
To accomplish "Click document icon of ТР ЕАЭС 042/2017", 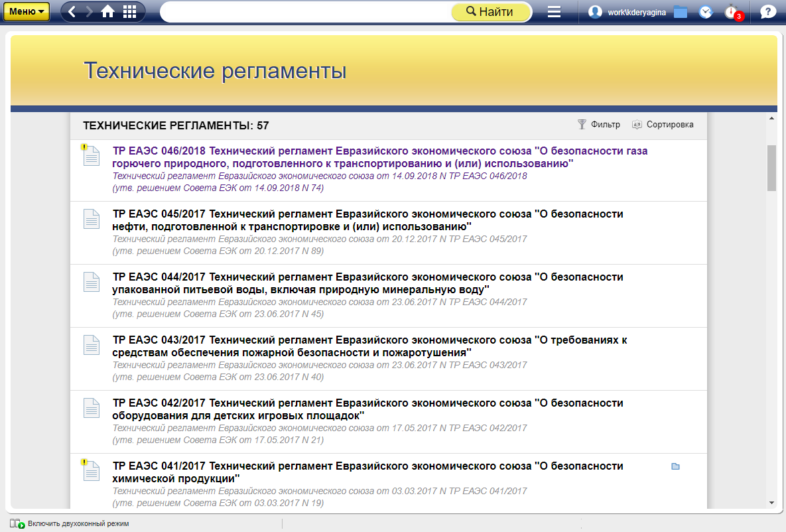I will click(92, 408).
